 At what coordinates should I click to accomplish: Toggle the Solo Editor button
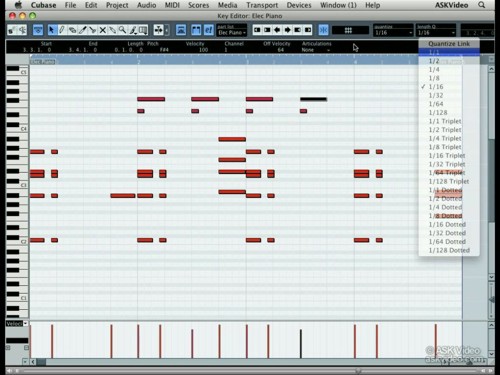(12, 30)
